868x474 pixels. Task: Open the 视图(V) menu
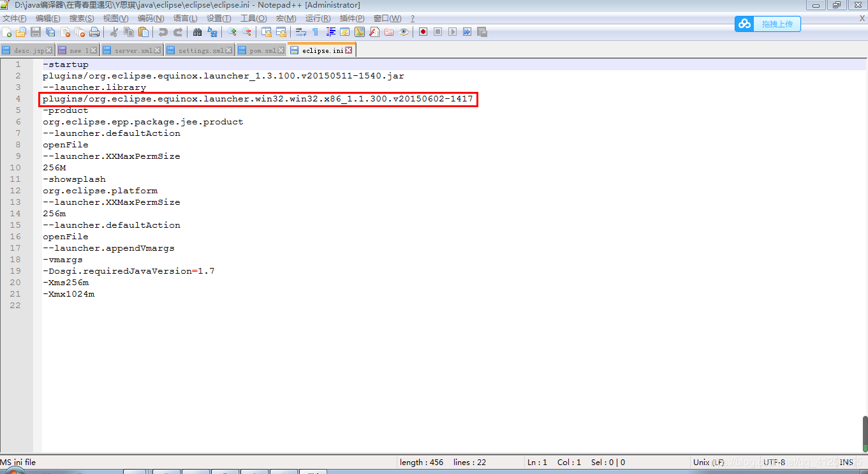click(x=115, y=19)
